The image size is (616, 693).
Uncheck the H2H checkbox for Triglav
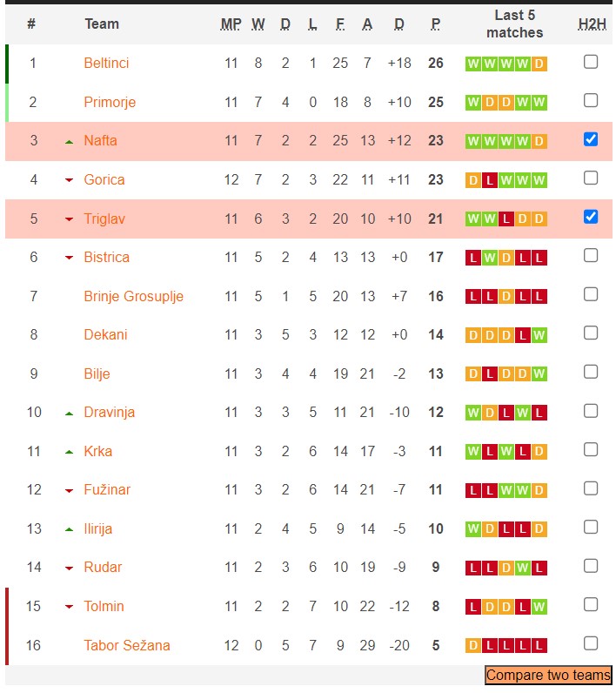(x=591, y=217)
